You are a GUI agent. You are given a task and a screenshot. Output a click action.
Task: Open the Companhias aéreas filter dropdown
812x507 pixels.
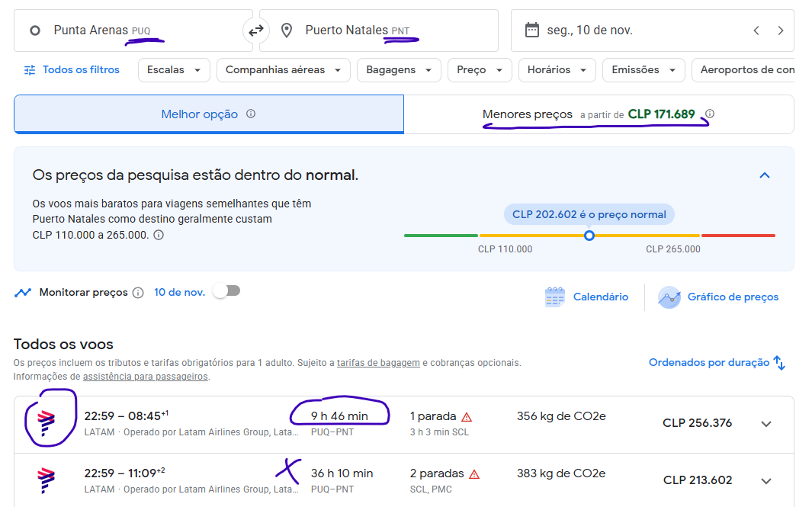coord(284,70)
